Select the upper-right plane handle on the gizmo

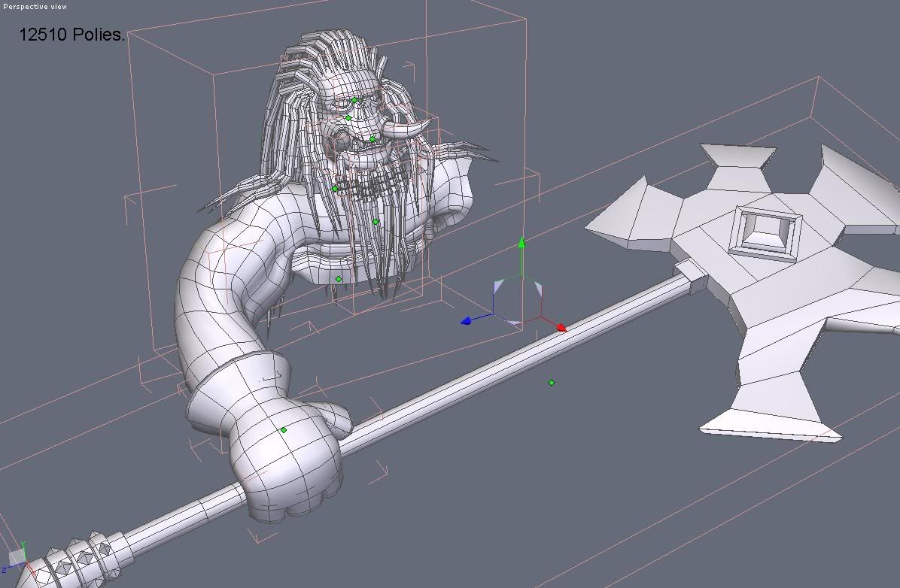(538, 288)
